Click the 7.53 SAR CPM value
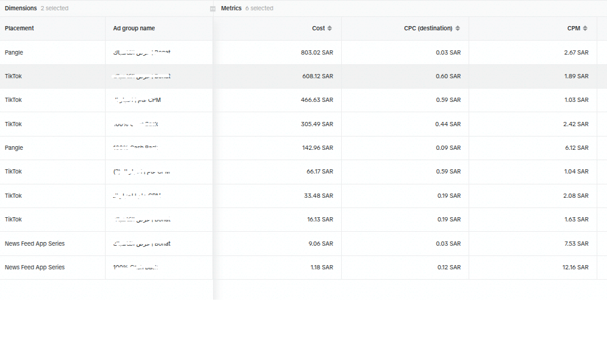607x364 pixels. [x=577, y=244]
